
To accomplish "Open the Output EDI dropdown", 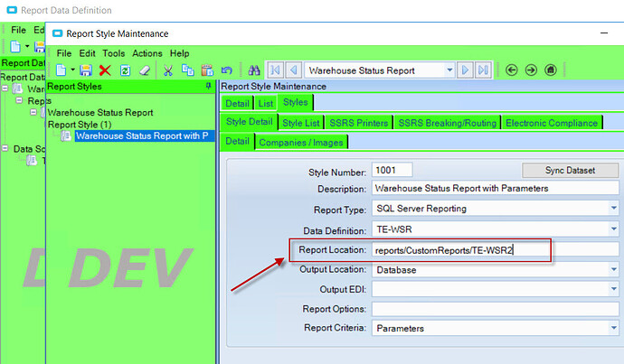I will [613, 289].
